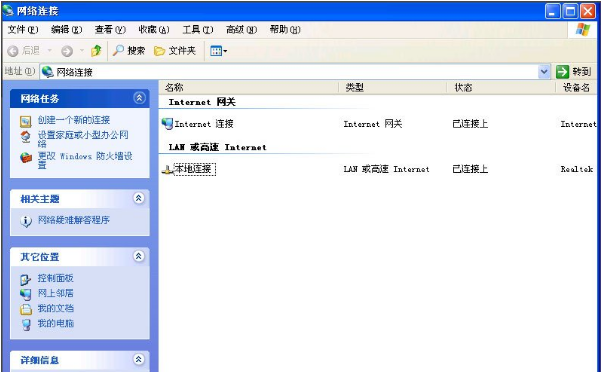Open 网络疑难解答程序 troubleshooter link

click(74, 220)
